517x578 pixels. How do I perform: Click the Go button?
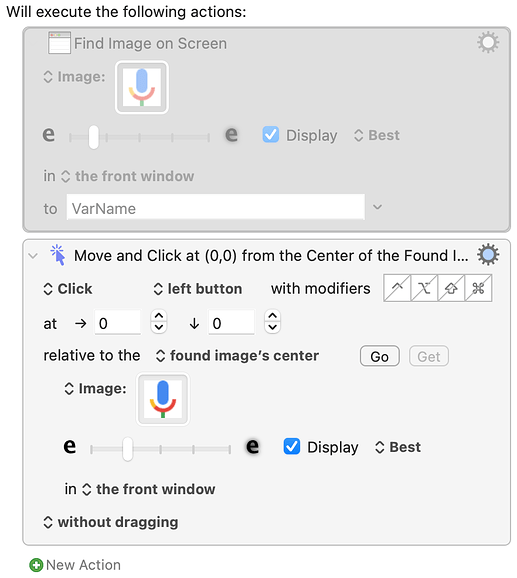(380, 356)
